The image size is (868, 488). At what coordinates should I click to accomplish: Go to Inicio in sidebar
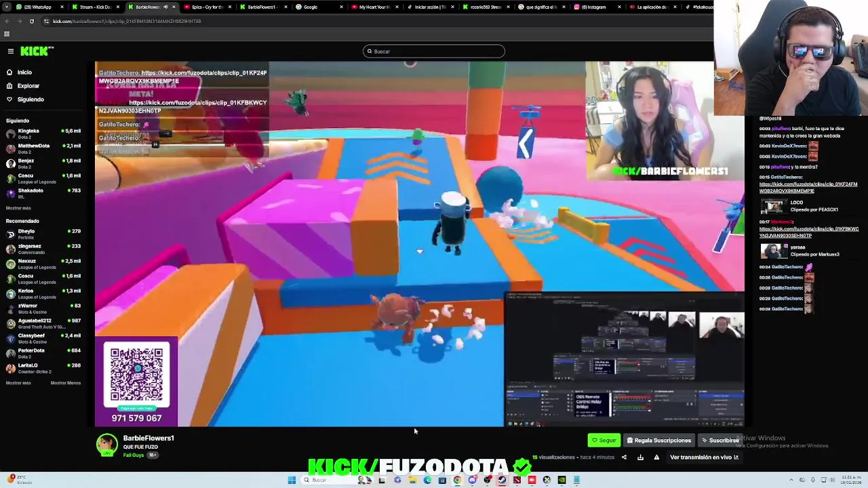[x=24, y=72]
